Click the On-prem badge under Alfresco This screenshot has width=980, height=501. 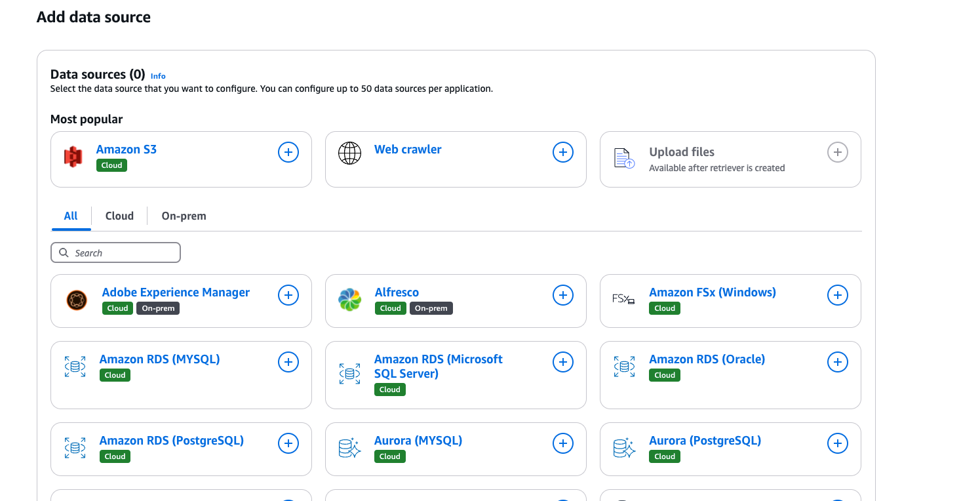pos(431,308)
